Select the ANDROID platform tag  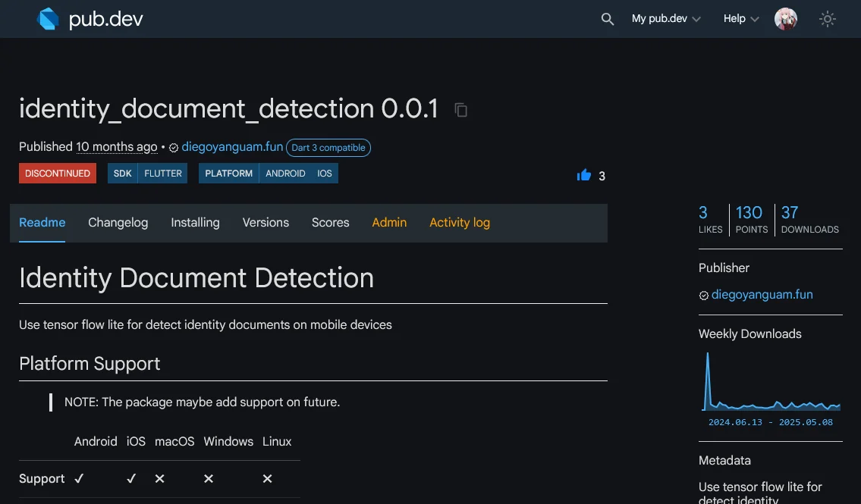[285, 174]
